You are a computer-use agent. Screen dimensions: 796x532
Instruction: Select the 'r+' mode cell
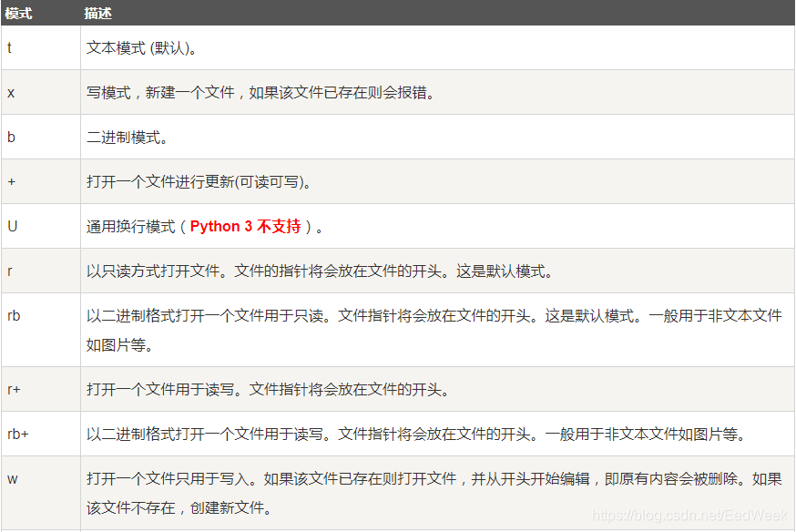41,389
